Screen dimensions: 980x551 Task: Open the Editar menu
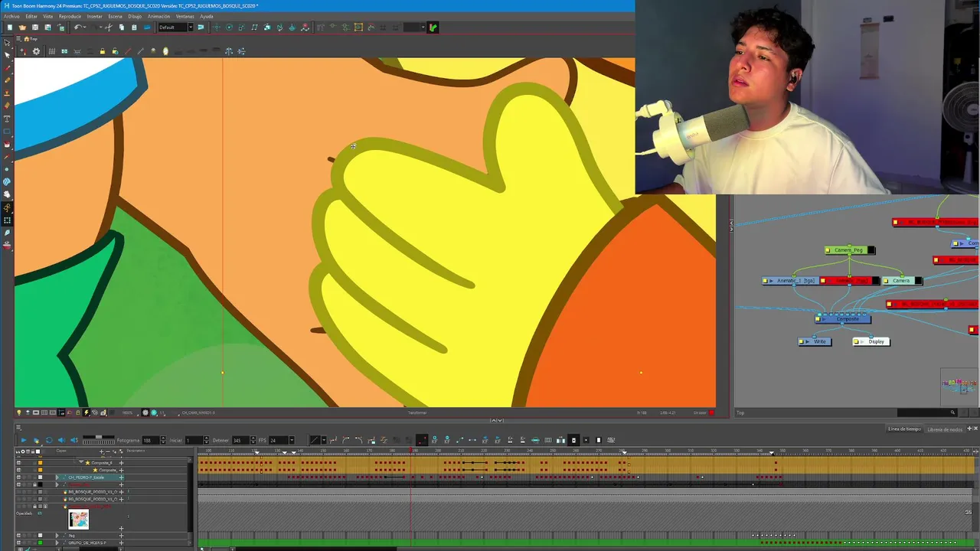tap(31, 16)
